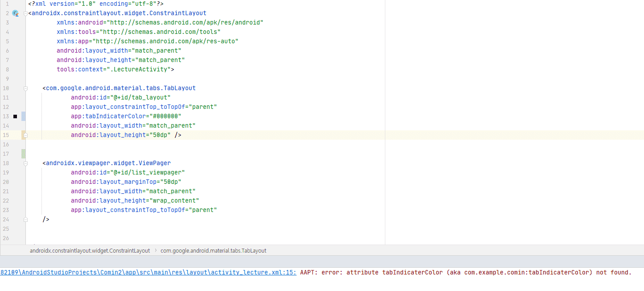Click the fold end marker on line 15
Screen dimensions: 644x291
pyautogui.click(x=25, y=135)
